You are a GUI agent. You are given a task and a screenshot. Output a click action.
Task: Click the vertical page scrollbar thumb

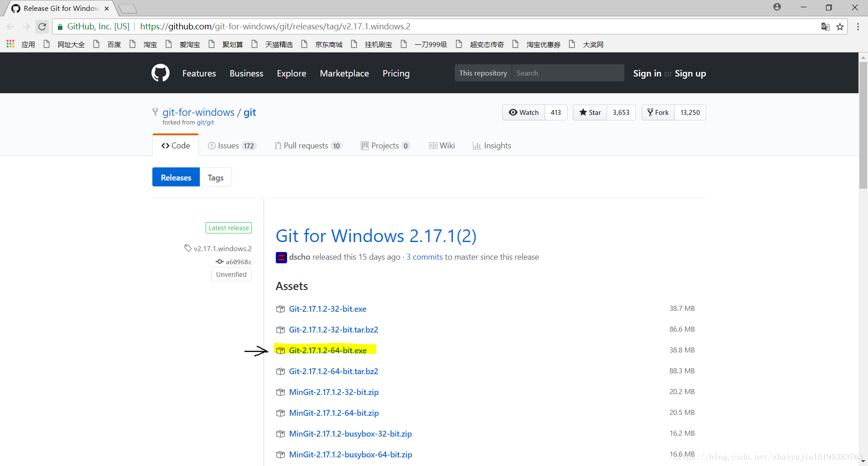863,125
